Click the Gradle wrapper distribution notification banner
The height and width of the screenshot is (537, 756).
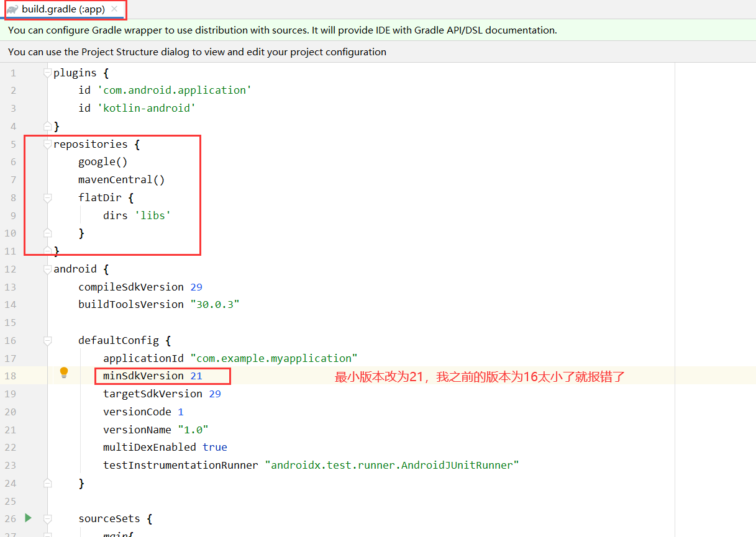tap(378, 30)
